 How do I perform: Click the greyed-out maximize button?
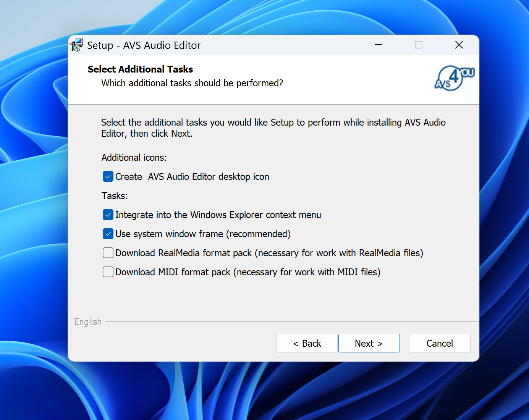pyautogui.click(x=419, y=45)
